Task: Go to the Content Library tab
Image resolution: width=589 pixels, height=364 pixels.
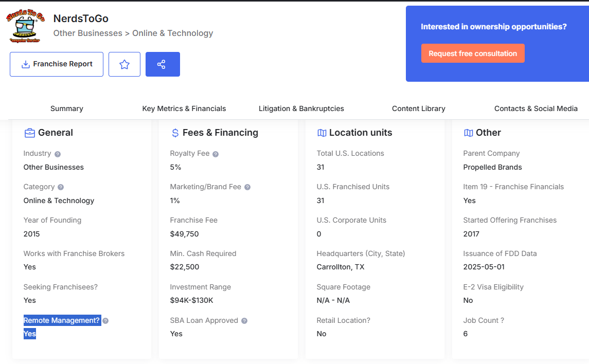Action: 418,108
